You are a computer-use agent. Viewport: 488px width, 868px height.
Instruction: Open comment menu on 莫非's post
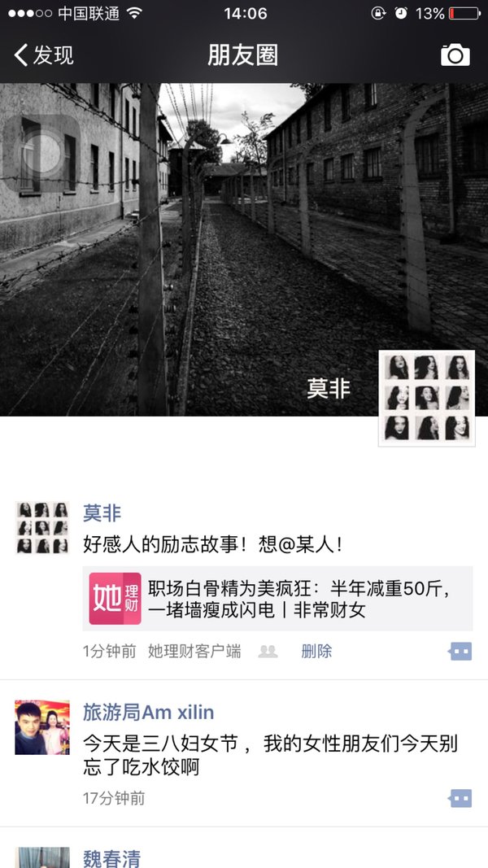pos(460,652)
